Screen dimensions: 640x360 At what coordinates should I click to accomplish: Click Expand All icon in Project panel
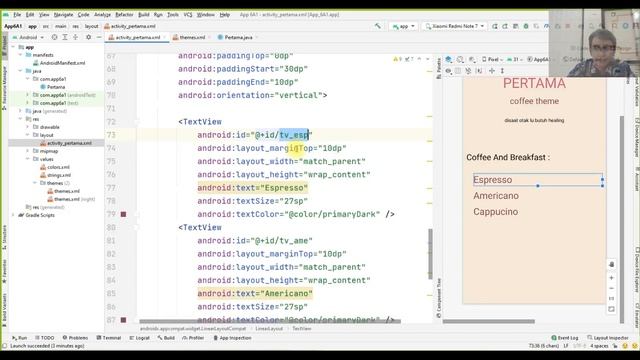[65, 37]
